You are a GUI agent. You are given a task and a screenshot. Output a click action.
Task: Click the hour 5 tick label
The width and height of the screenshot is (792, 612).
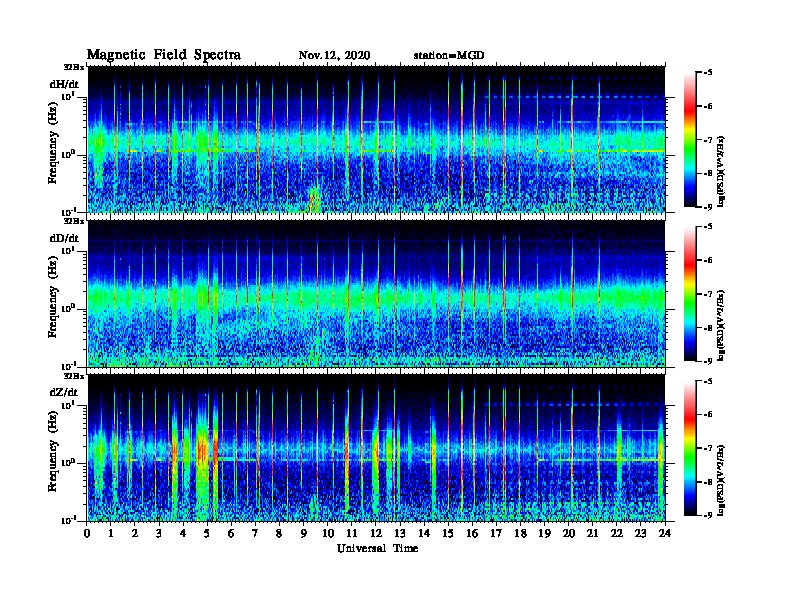(x=207, y=534)
